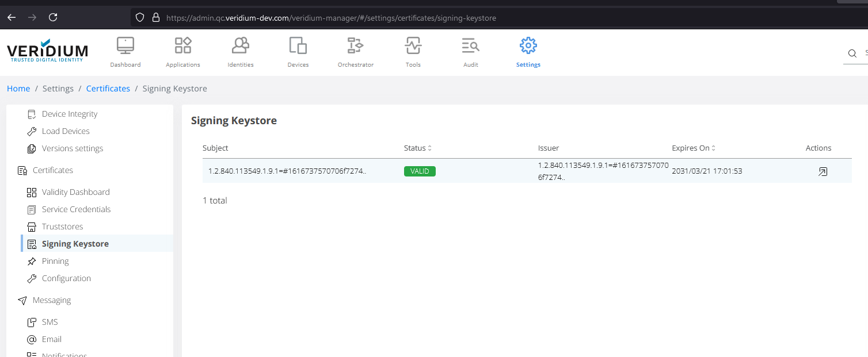This screenshot has height=357, width=868.
Task: Open the Dashboard monitor icon
Action: [x=125, y=45]
